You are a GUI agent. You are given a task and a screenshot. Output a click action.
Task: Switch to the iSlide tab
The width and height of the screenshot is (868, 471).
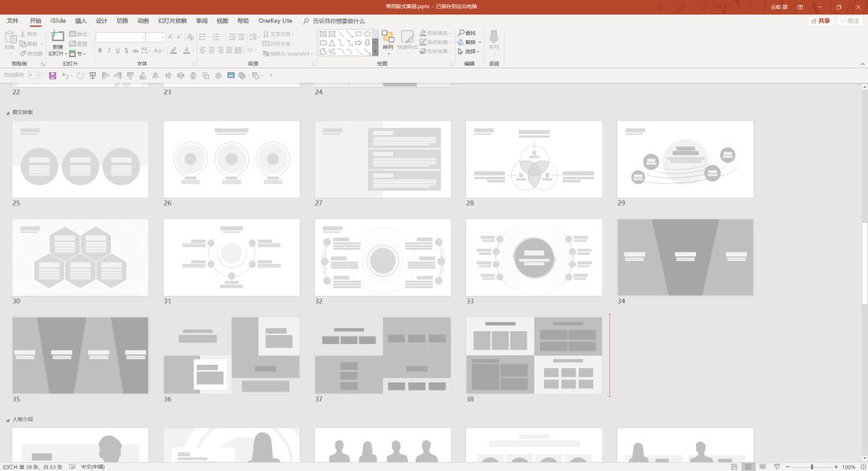(58, 21)
